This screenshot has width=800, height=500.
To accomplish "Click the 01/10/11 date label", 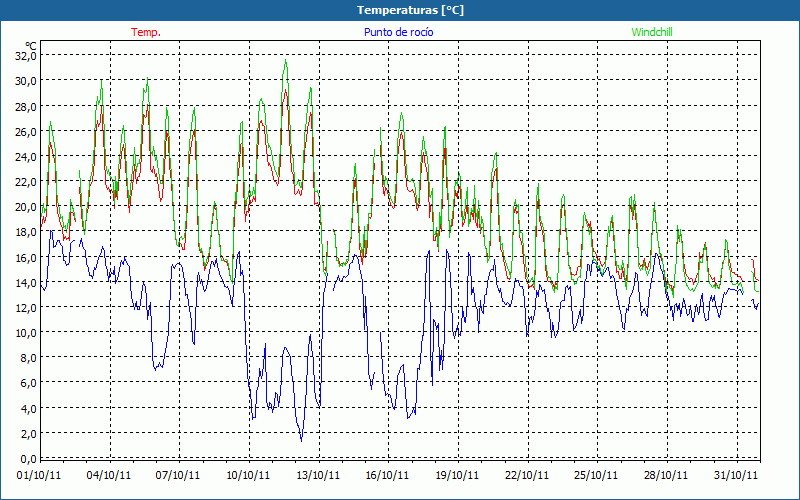I will [39, 475].
